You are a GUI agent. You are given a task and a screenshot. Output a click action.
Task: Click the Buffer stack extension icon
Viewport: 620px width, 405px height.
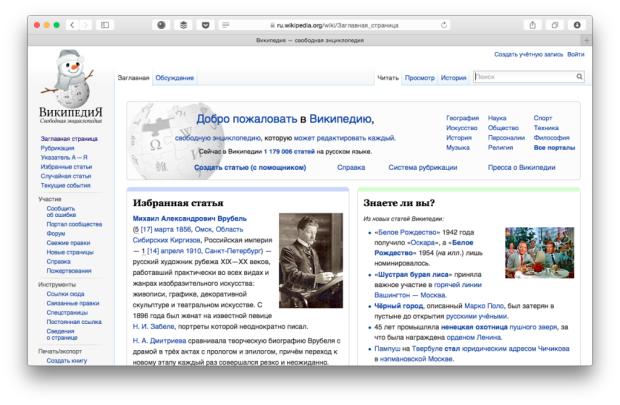click(183, 25)
